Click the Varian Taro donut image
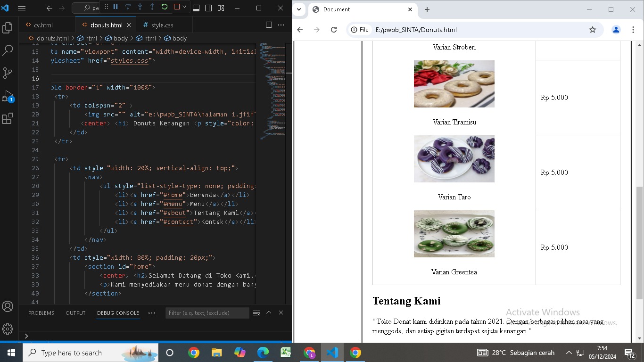This screenshot has height=362, width=644. [x=454, y=159]
